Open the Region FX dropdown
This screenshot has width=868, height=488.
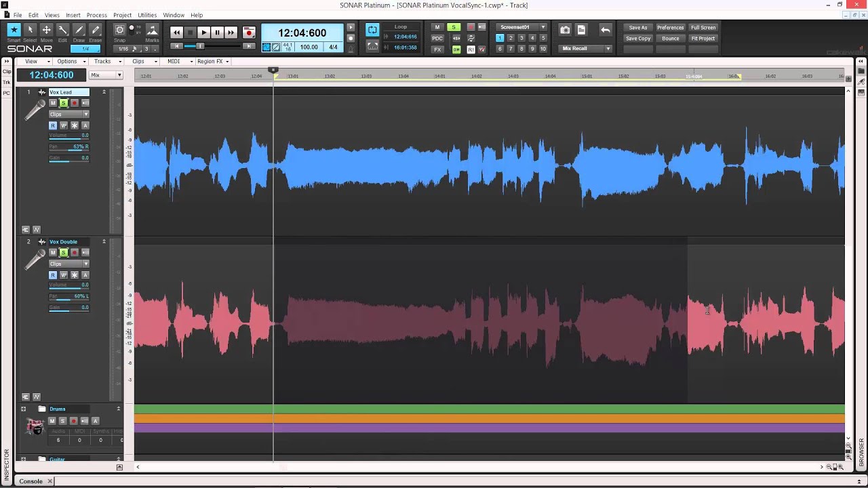tap(213, 61)
